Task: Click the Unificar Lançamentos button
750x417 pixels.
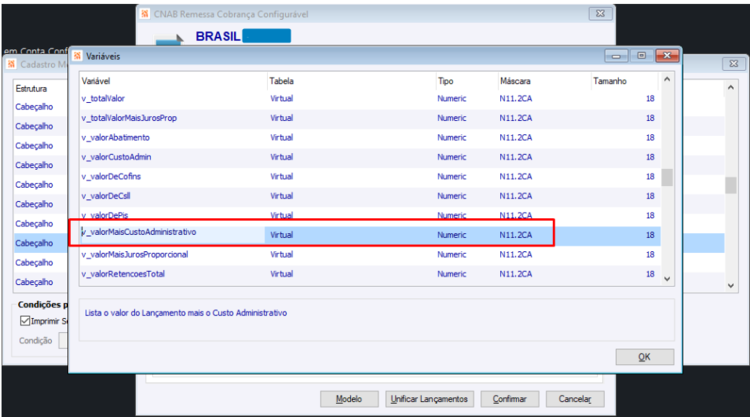Action: coord(429,399)
